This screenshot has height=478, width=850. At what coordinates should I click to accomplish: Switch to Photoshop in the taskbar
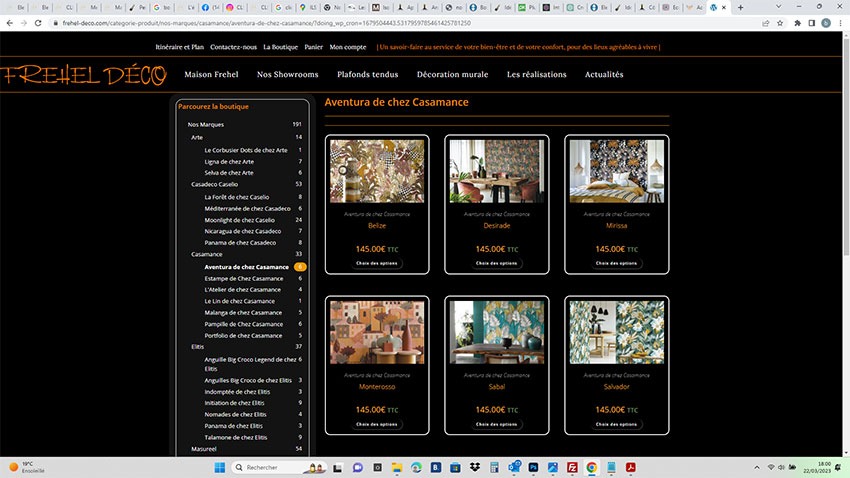(x=533, y=467)
